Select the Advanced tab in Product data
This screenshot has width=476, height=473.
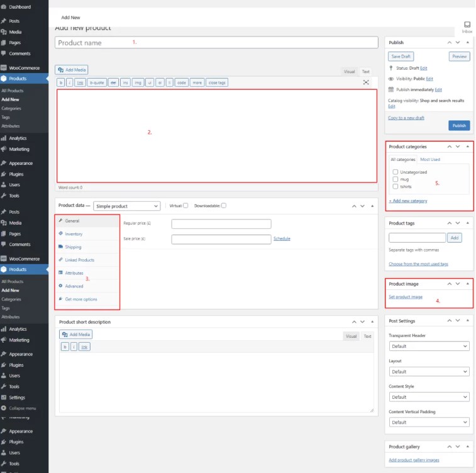(x=74, y=286)
